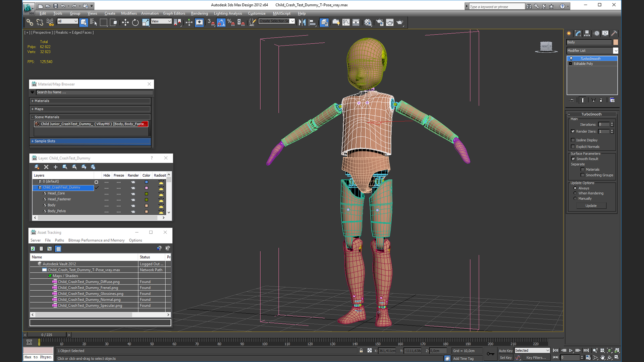This screenshot has height=362, width=644.
Task: Click the Mirror tool icon
Action: (302, 22)
